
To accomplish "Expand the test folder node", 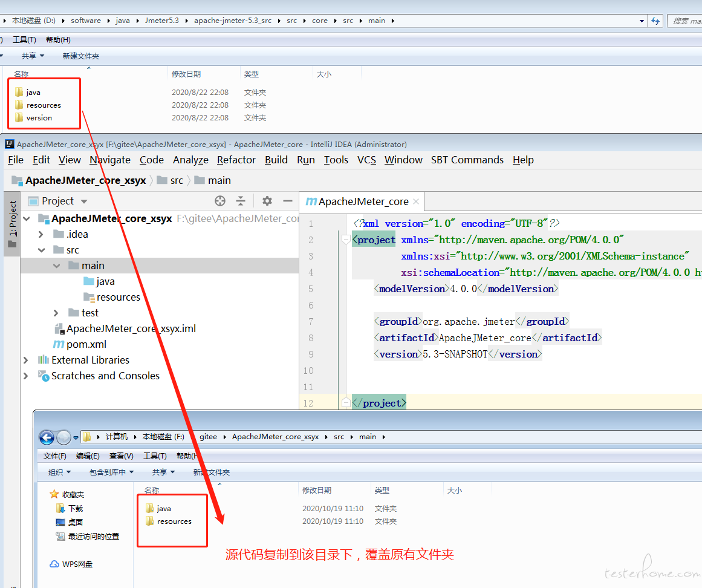I will (56, 313).
